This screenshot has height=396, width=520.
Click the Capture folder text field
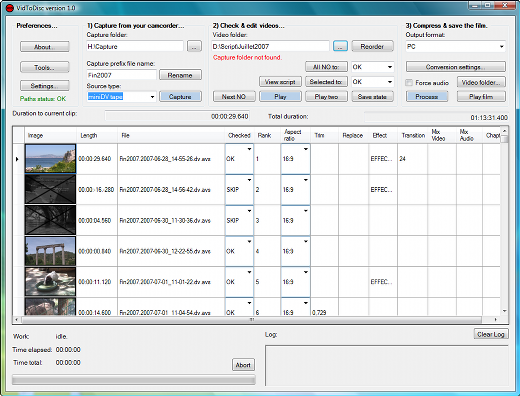point(135,46)
